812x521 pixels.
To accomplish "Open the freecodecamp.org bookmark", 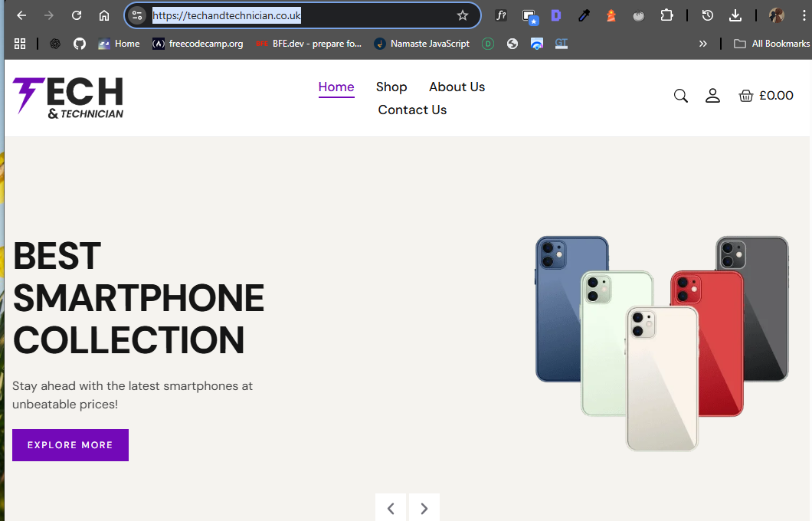I will tap(198, 44).
